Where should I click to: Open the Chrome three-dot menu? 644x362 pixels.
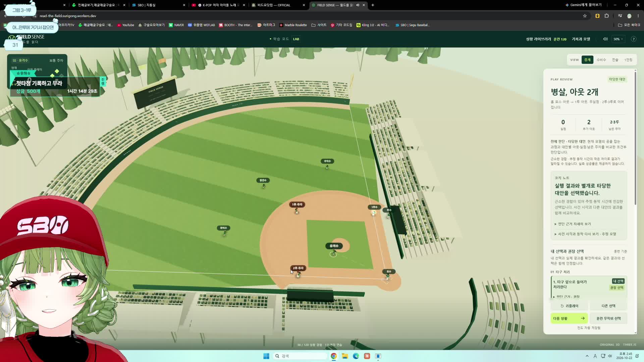[638, 16]
